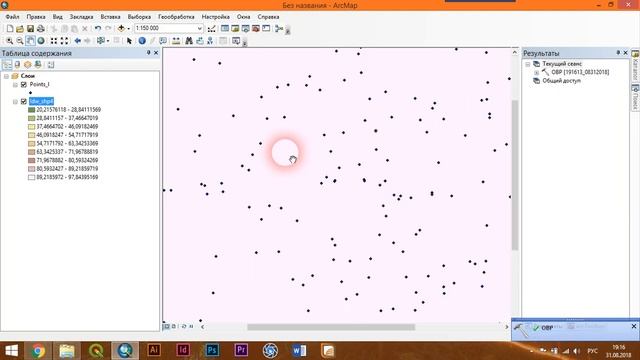Open Word from the taskbar
Image resolution: width=640 pixels, height=360 pixels.
coord(299,351)
